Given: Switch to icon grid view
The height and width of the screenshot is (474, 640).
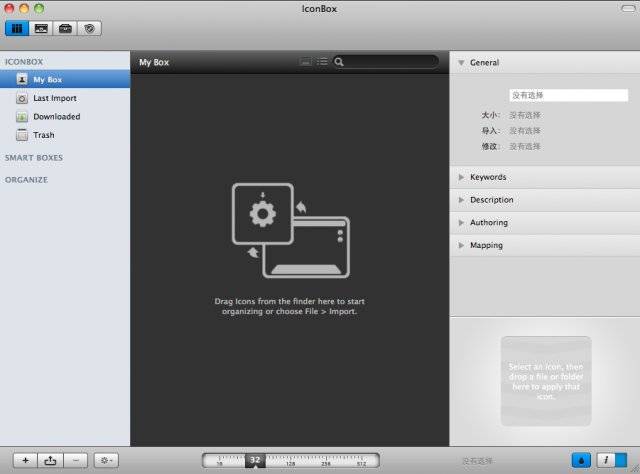Looking at the screenshot, I should [305, 62].
